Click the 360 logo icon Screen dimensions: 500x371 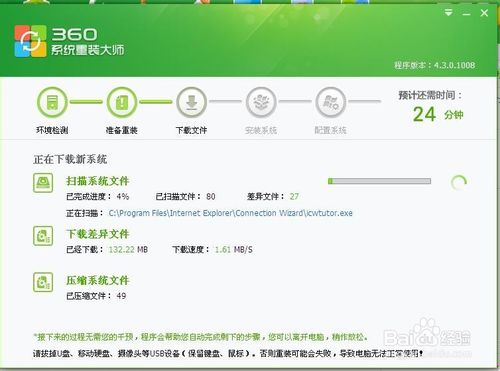[x=30, y=41]
